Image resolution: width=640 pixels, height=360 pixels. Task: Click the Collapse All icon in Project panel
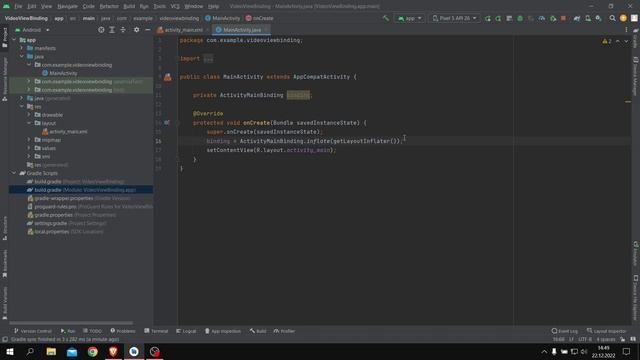pos(123,30)
